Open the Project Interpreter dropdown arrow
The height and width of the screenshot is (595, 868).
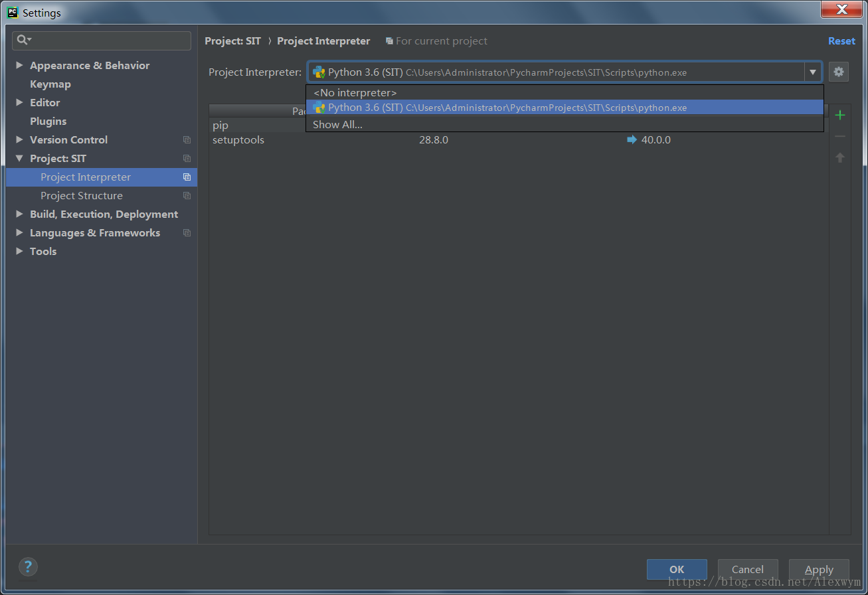(x=813, y=72)
